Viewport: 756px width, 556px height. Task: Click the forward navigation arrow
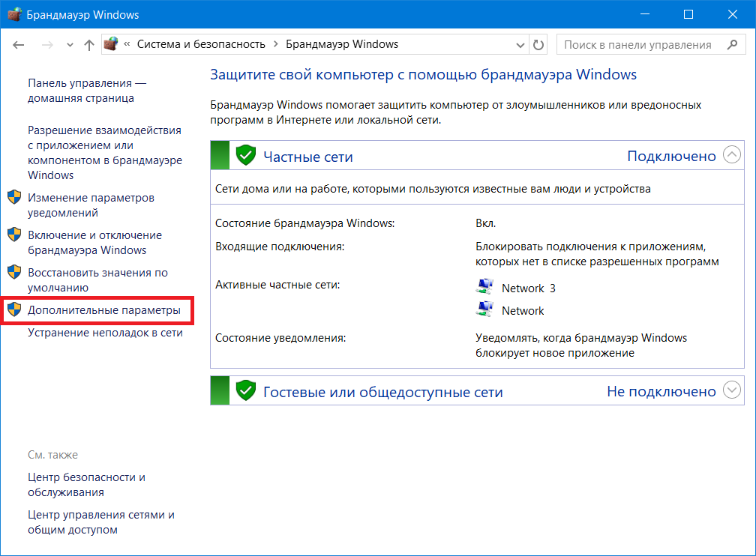[x=47, y=45]
